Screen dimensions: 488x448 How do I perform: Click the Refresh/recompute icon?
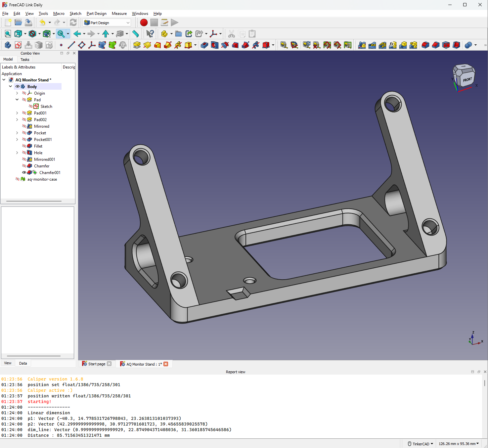(73, 22)
